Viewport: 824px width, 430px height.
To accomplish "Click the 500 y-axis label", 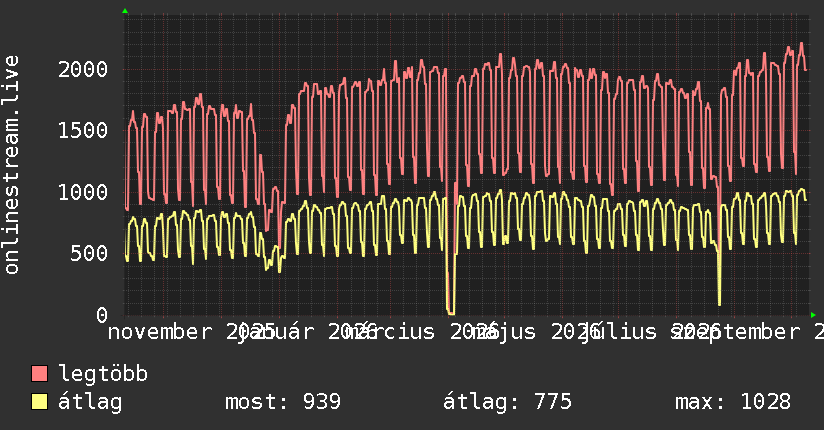I will coord(89,253).
